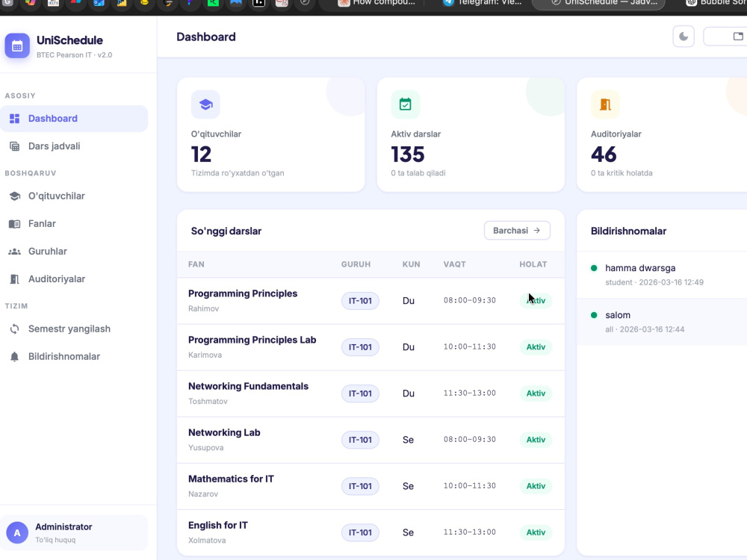Image resolution: width=747 pixels, height=560 pixels.
Task: Click the window icon button in header
Action: [725, 37]
